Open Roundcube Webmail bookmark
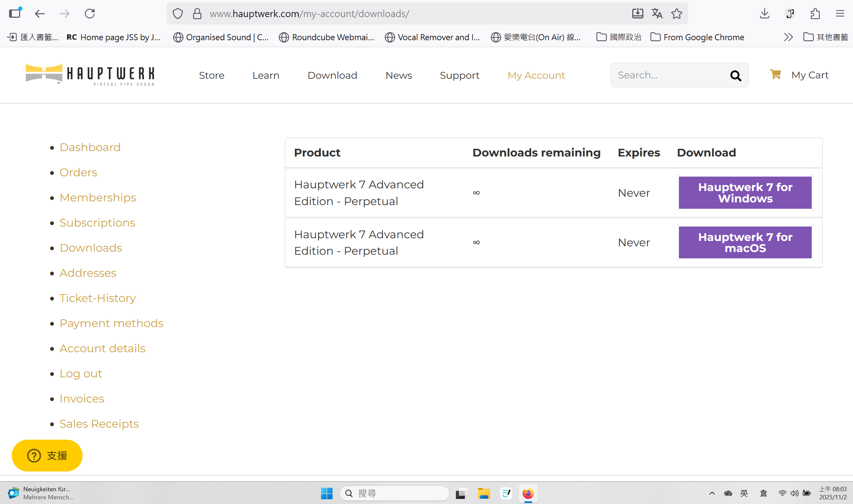Viewport: 853px width, 504px height. pos(326,37)
